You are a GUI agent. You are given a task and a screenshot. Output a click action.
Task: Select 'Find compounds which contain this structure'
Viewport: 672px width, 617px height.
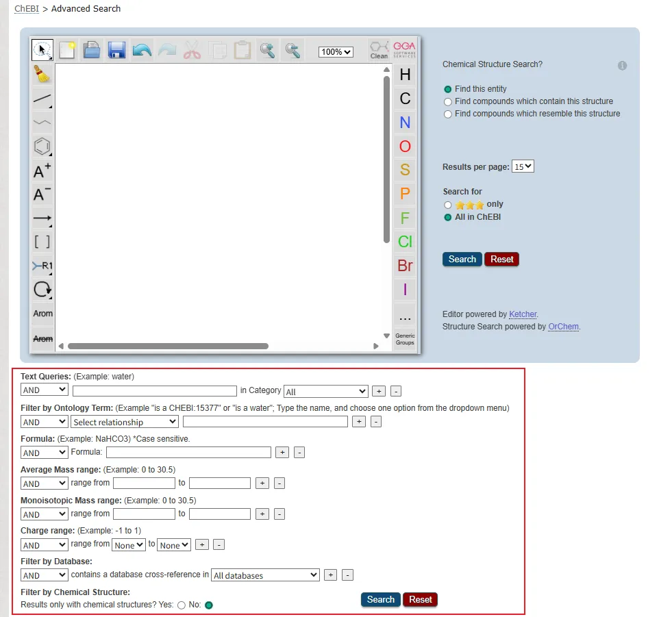coord(448,101)
